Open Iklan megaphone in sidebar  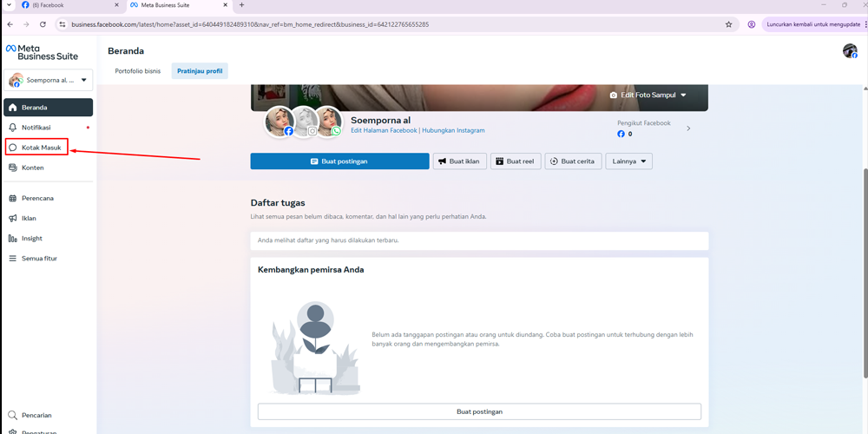pos(29,218)
